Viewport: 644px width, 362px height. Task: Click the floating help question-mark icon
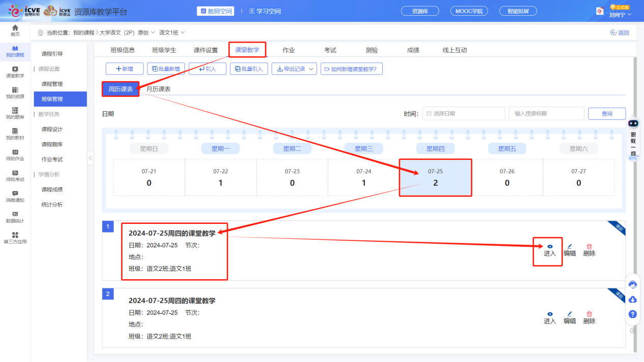pyautogui.click(x=632, y=314)
